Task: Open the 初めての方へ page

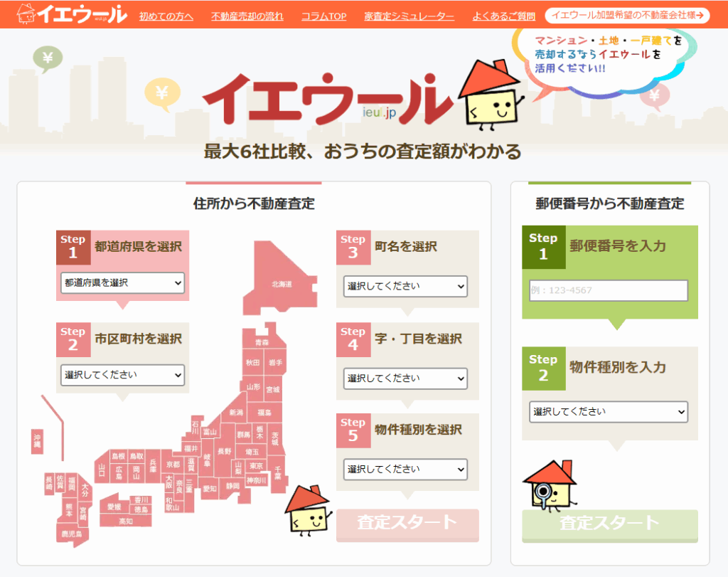Action: (x=166, y=16)
